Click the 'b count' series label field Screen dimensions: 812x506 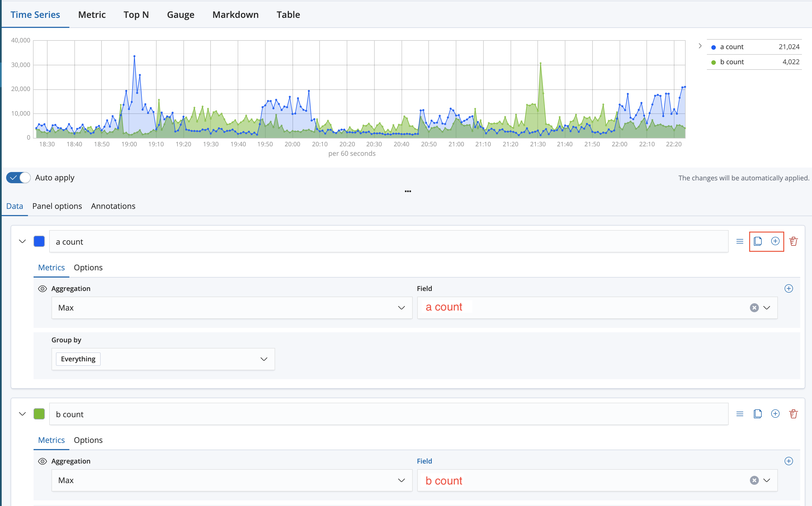coord(389,414)
